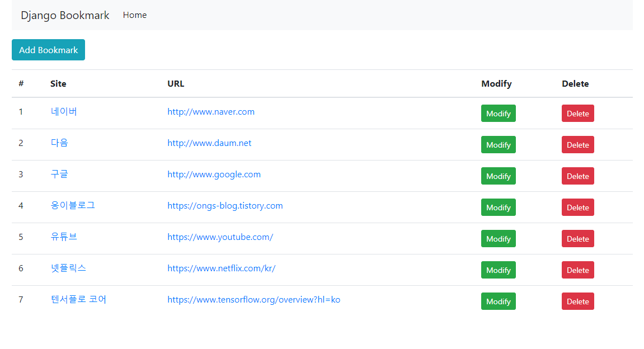Open the 다음 site link

[59, 143]
